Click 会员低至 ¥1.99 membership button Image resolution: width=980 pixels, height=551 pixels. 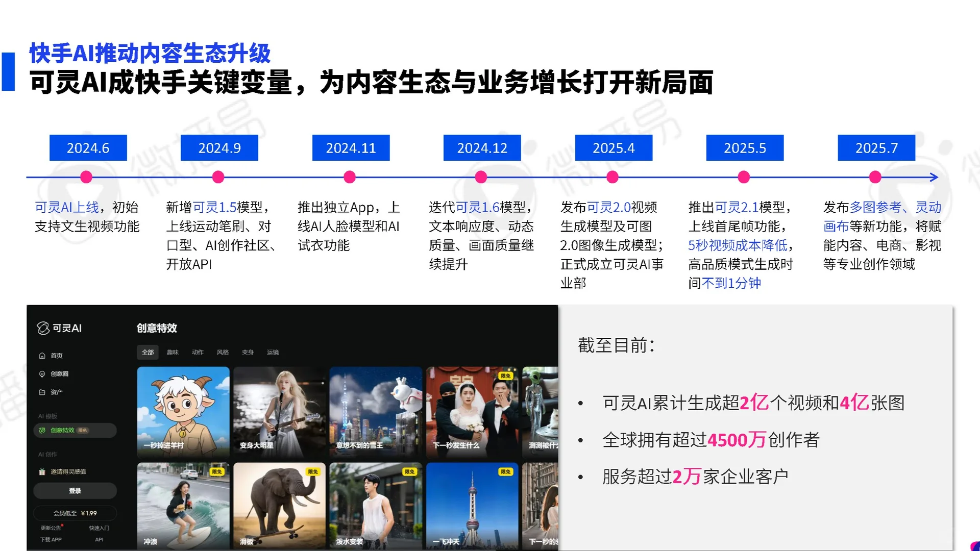click(x=75, y=513)
